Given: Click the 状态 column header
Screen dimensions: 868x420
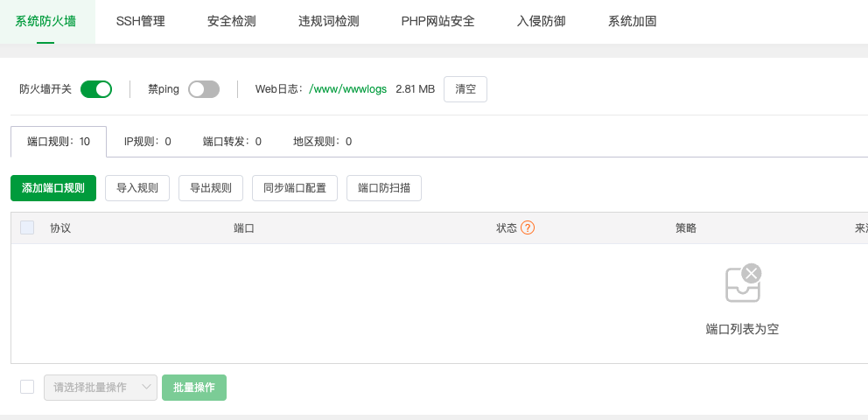Looking at the screenshot, I should coord(507,228).
